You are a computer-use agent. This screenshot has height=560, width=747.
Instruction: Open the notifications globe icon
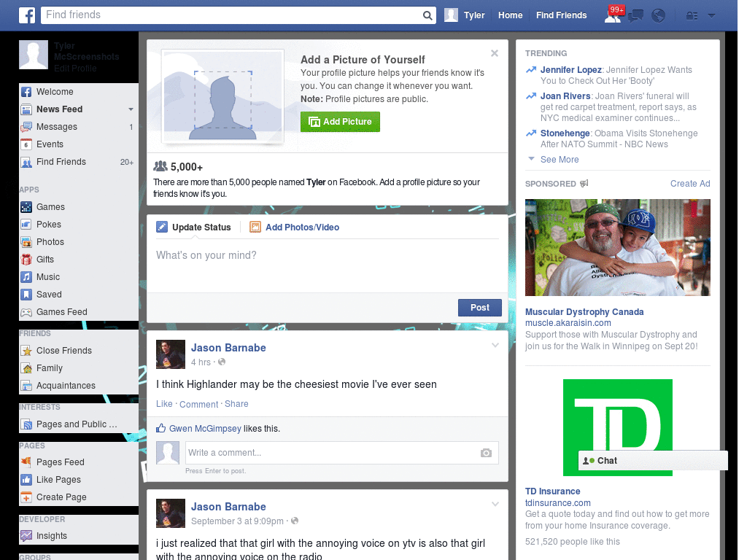[658, 16]
